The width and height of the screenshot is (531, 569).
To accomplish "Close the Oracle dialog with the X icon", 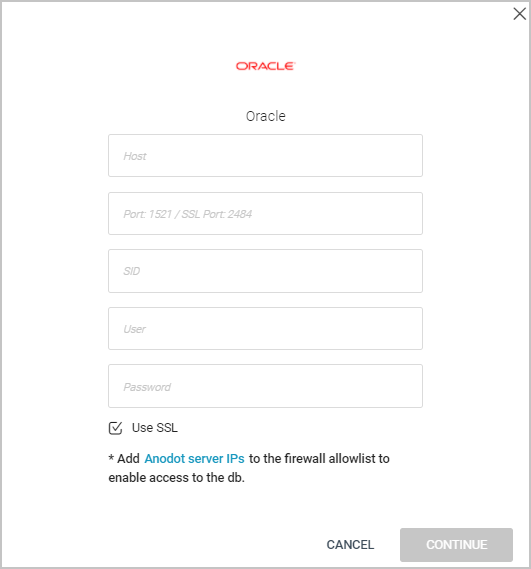I will tap(519, 14).
